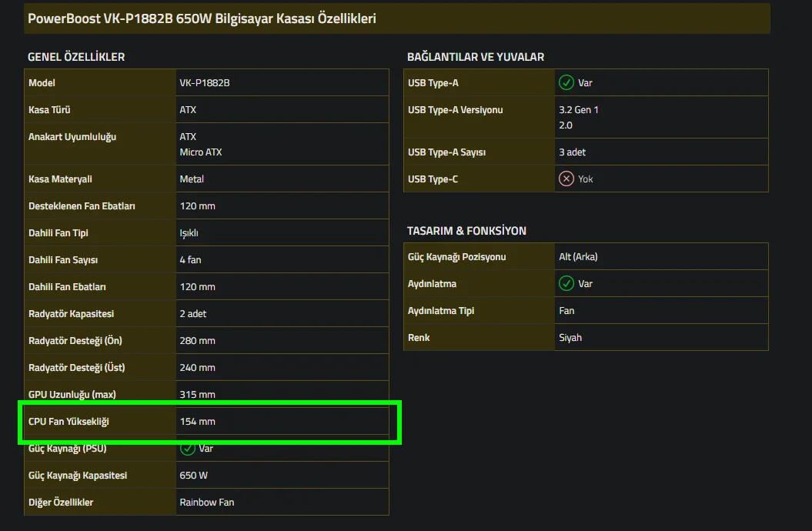The width and height of the screenshot is (812, 531).
Task: Click the 3 adet value
Action: pos(572,152)
